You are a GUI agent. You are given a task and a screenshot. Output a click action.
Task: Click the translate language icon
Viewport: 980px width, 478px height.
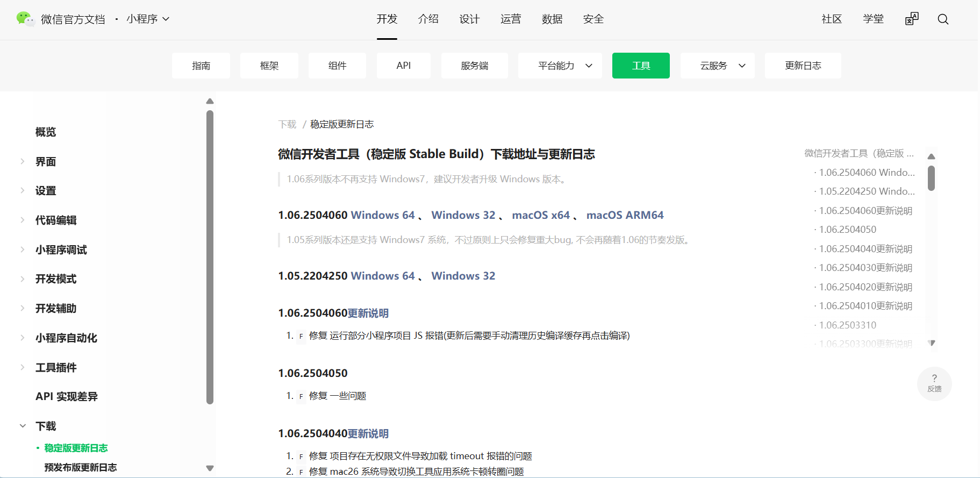point(912,19)
